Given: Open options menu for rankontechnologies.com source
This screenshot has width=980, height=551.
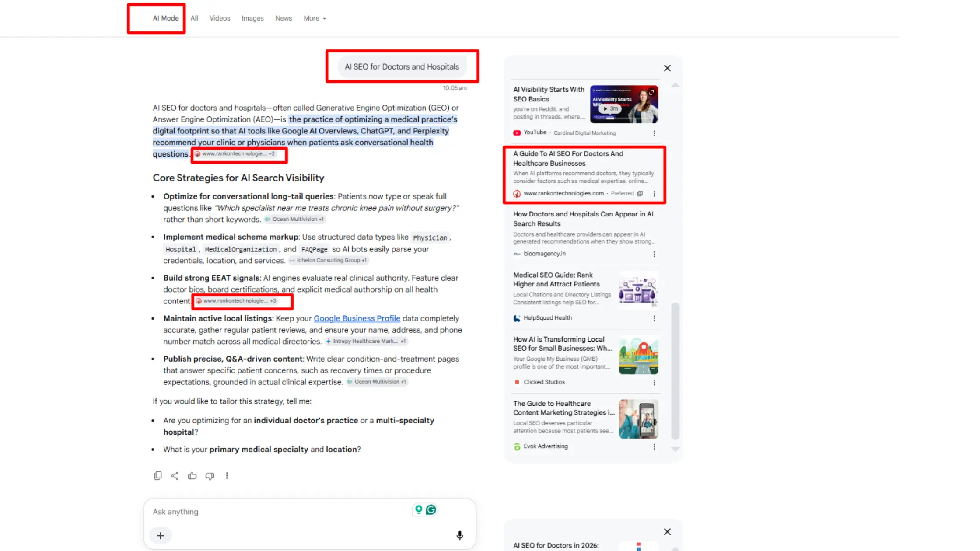Looking at the screenshot, I should point(654,193).
